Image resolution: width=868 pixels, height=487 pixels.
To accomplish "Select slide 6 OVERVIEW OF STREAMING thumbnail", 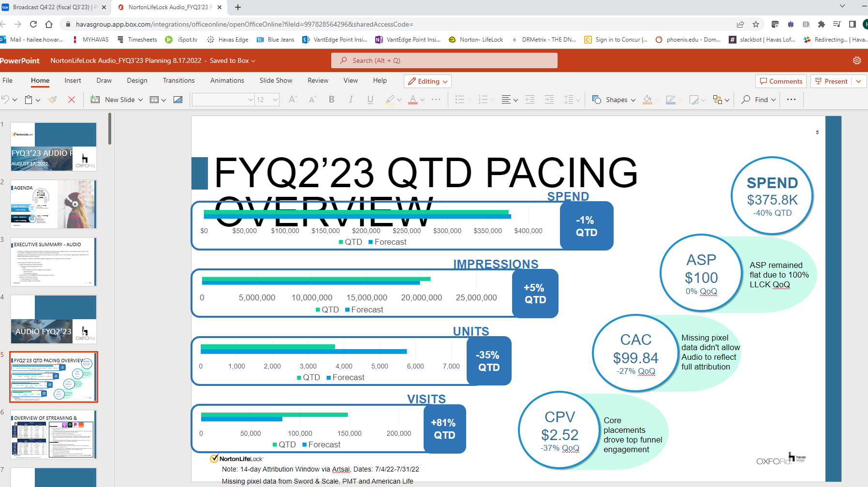I will click(54, 434).
